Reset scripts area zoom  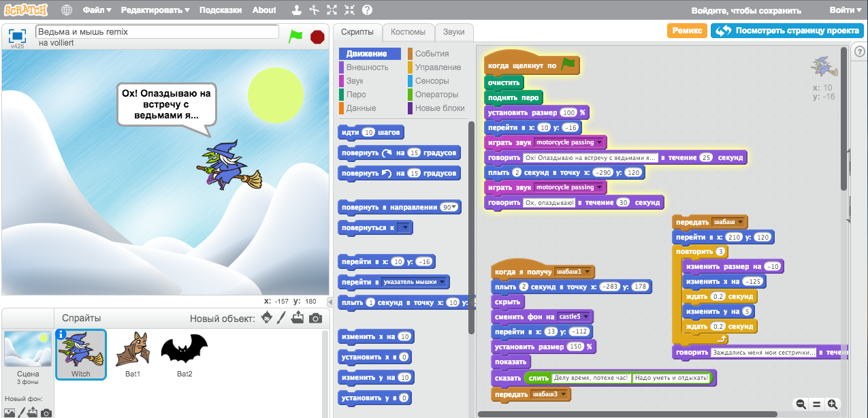pyautogui.click(x=817, y=404)
